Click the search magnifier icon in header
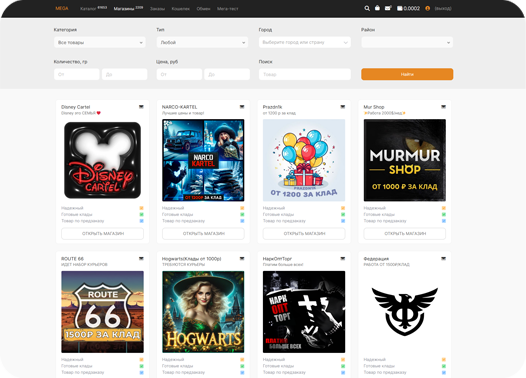 point(367,8)
